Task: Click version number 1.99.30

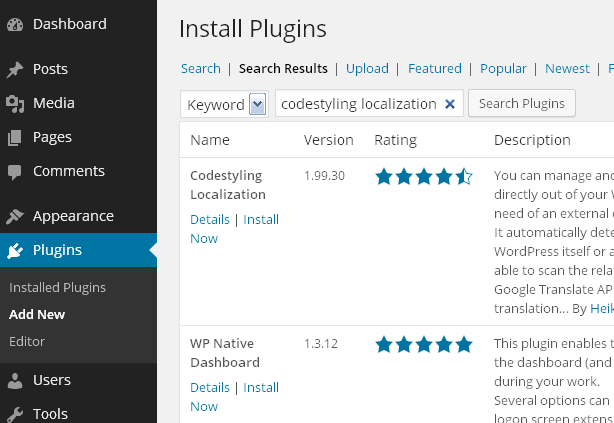Action: coord(324,175)
